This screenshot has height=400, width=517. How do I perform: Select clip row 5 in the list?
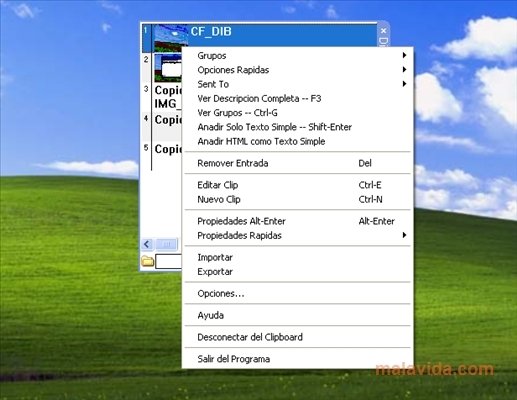(162, 156)
